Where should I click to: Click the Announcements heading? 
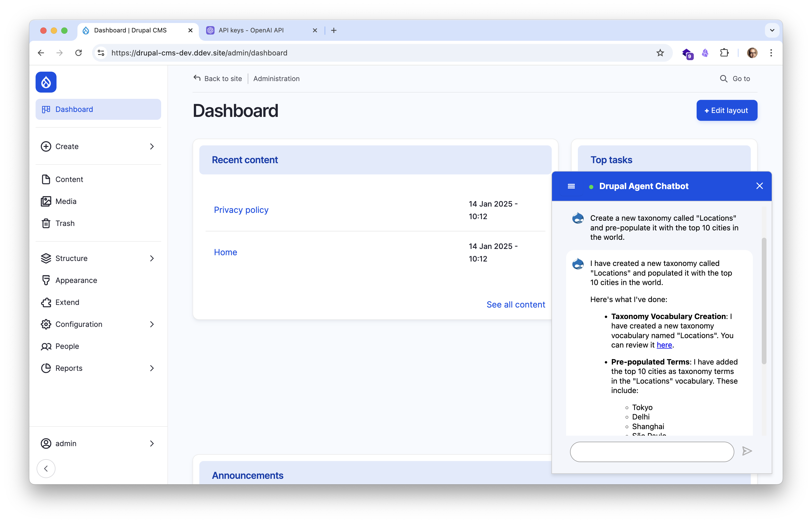248,475
